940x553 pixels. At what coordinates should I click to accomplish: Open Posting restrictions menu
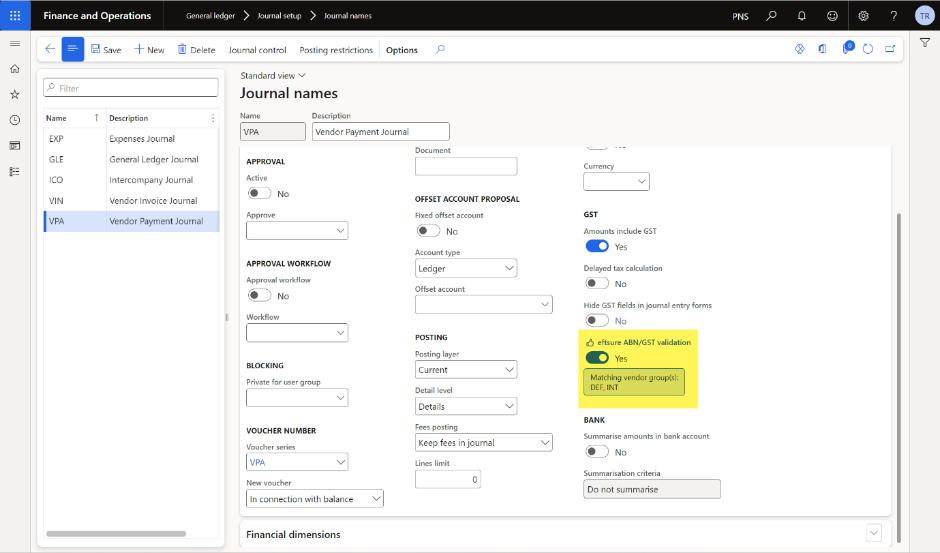point(336,50)
